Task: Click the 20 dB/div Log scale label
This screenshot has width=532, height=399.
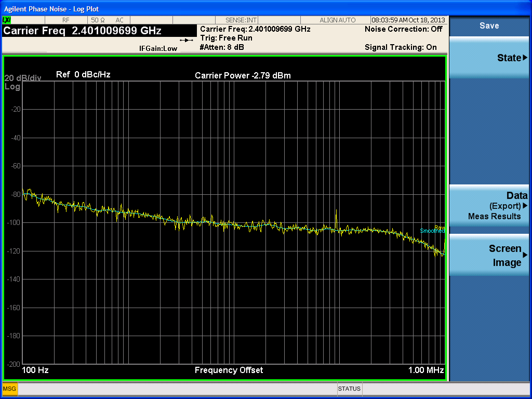Action: [22, 83]
